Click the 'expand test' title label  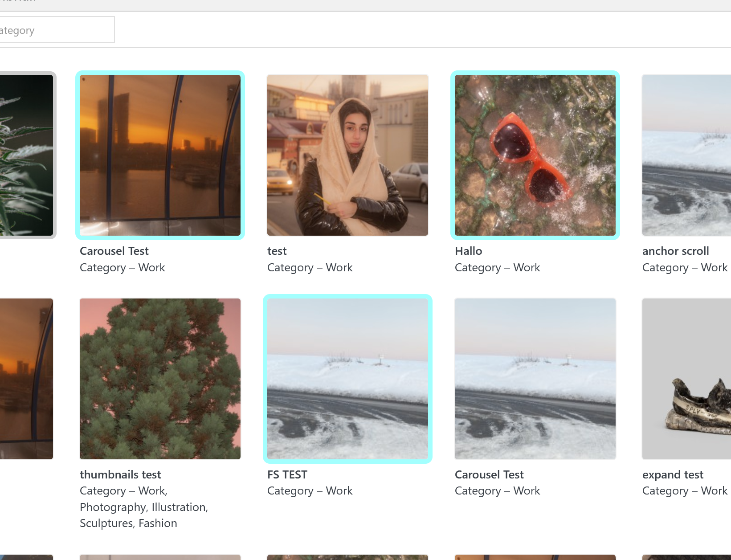[x=673, y=475]
